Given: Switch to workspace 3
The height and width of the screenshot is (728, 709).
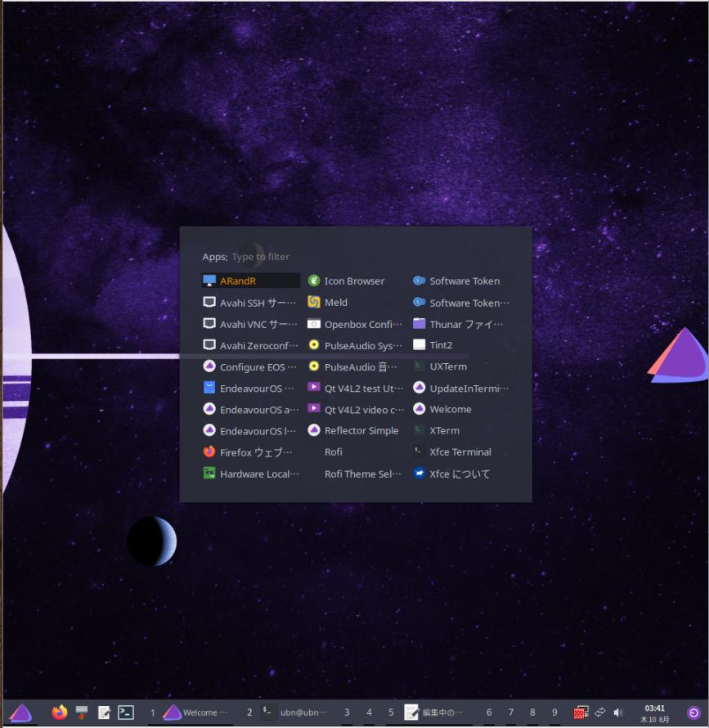Looking at the screenshot, I should [347, 712].
